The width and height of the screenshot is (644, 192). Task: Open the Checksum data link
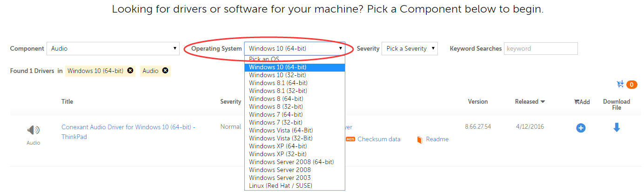[379, 139]
